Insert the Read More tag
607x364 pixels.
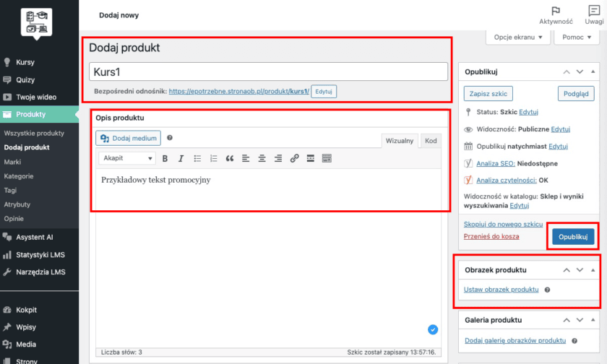(x=311, y=158)
